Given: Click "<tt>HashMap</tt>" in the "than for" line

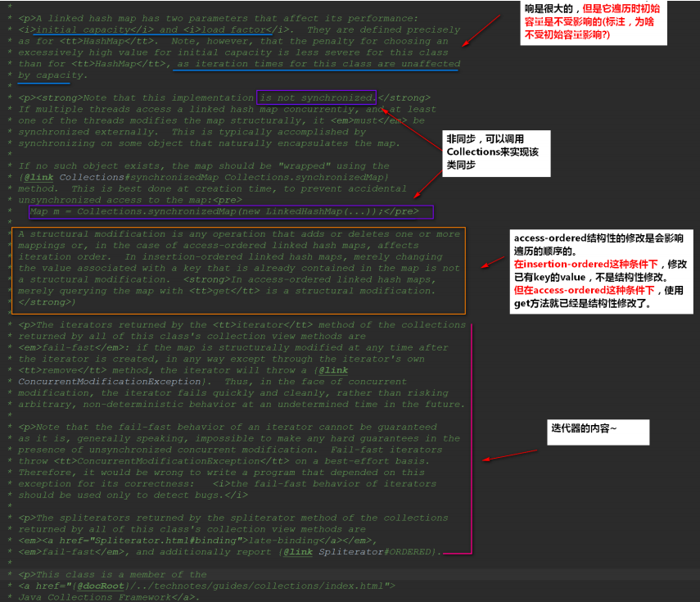Looking at the screenshot, I should 118,64.
